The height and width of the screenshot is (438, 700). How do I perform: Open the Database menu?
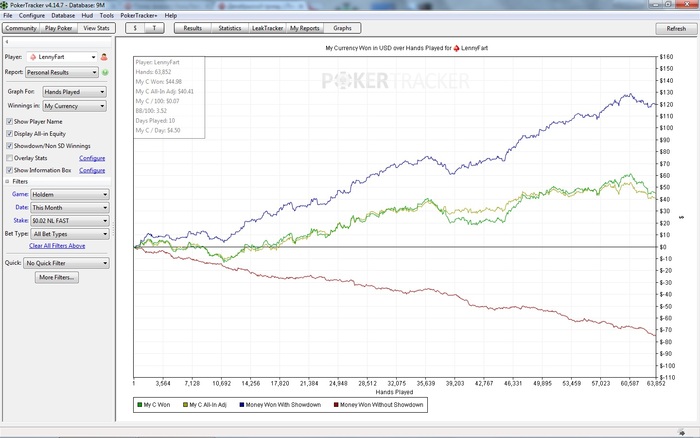point(63,15)
